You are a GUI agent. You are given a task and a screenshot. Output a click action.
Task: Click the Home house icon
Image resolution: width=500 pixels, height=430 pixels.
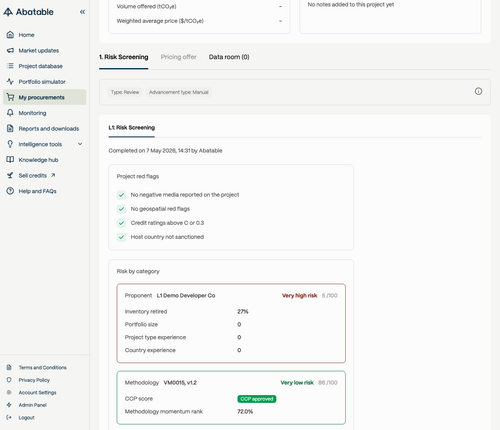[x=10, y=35]
